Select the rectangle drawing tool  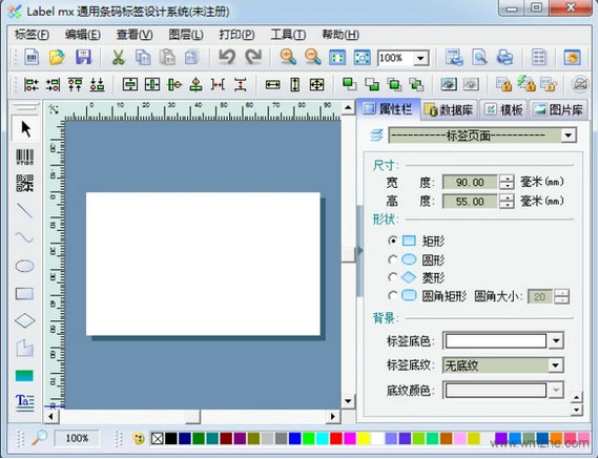click(x=25, y=294)
